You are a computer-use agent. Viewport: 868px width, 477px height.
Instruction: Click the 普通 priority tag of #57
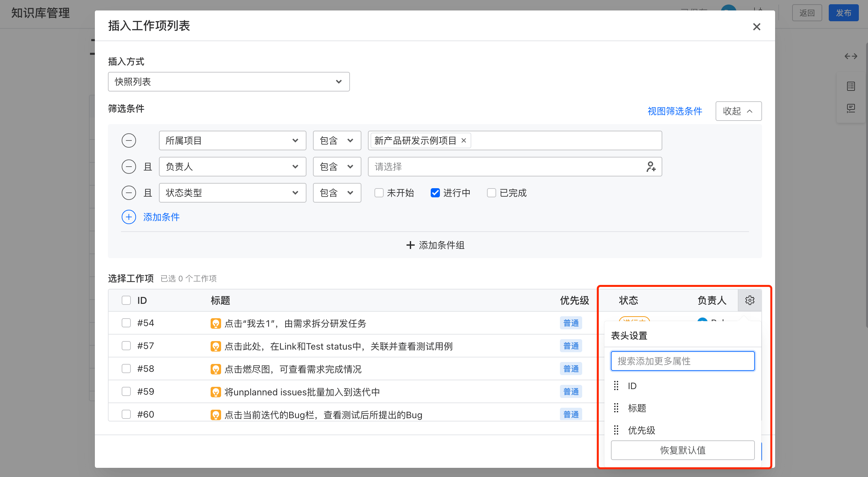[x=571, y=346]
